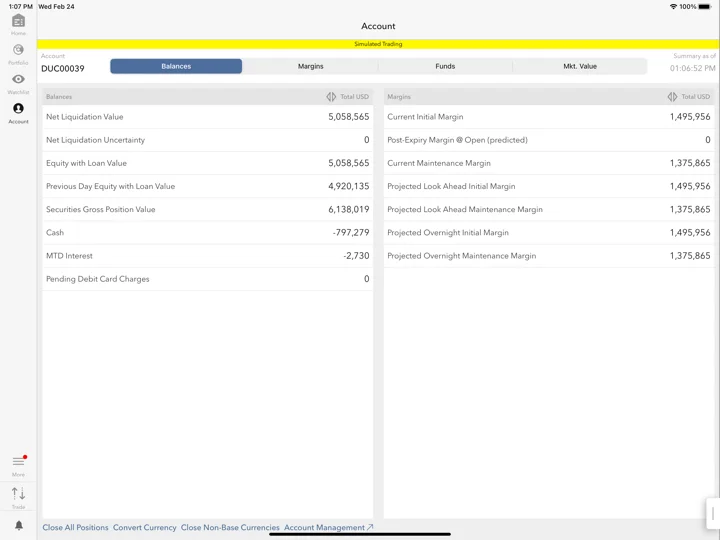Select the Account sidebar icon
Viewport: 720px width, 540px height.
click(18, 109)
